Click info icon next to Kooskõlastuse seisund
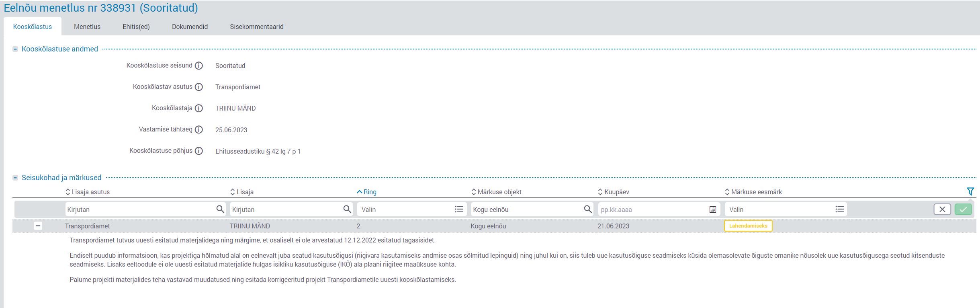Image resolution: width=980 pixels, height=308 pixels. 198,66
